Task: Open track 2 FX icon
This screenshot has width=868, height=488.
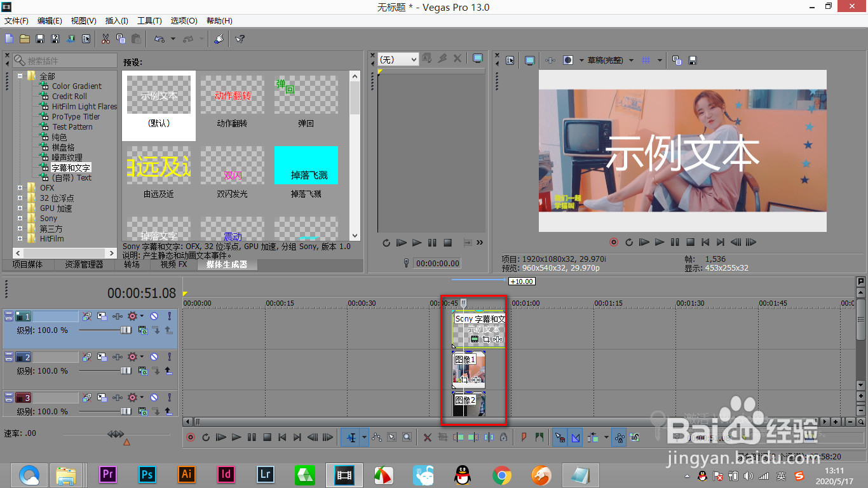Action: [118, 356]
